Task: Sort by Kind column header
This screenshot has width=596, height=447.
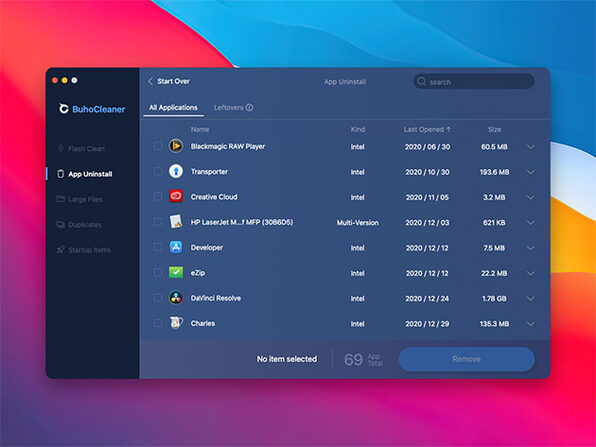Action: 358,130
